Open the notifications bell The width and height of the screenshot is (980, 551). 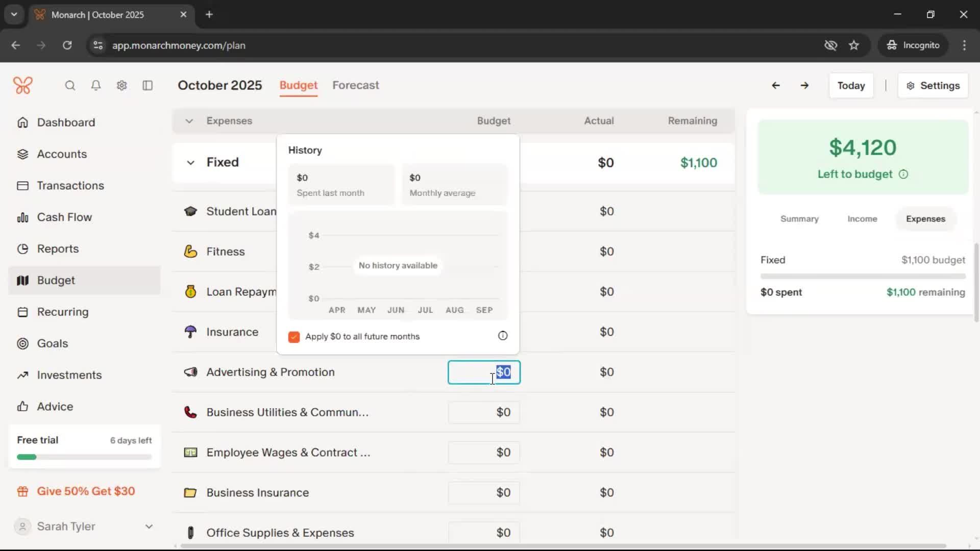coord(95,85)
